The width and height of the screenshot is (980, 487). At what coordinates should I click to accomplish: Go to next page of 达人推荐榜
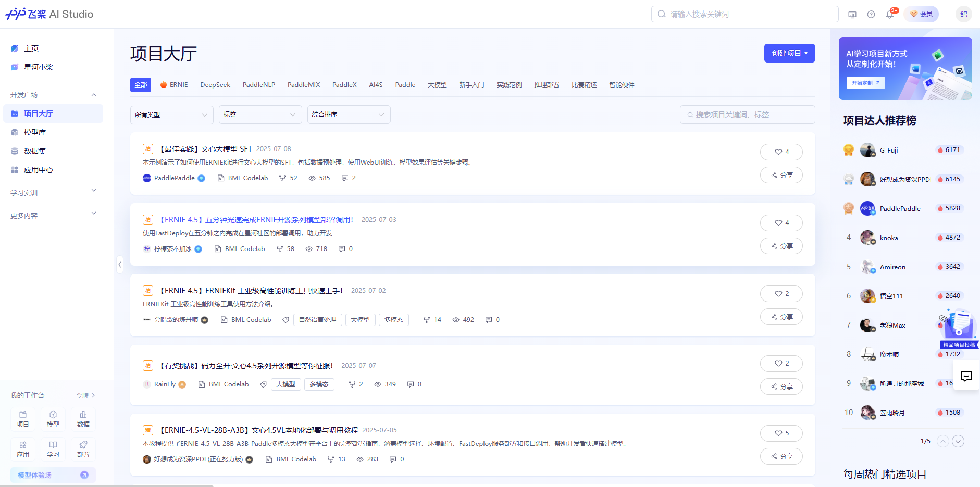coord(958,441)
